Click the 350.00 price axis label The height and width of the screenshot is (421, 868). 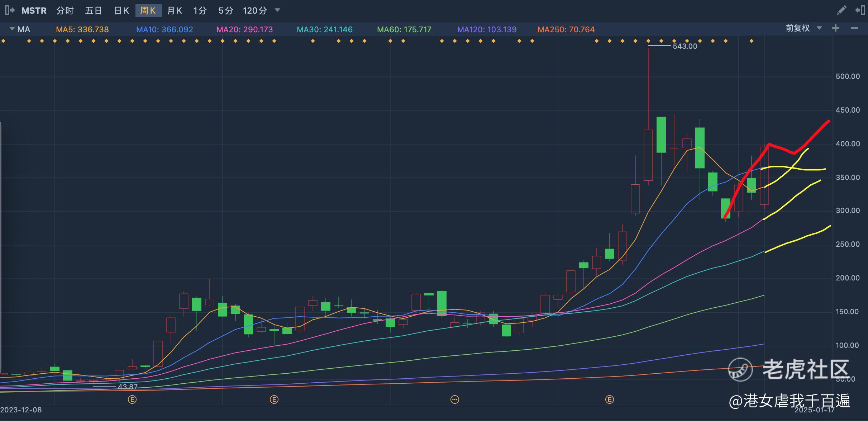[848, 178]
